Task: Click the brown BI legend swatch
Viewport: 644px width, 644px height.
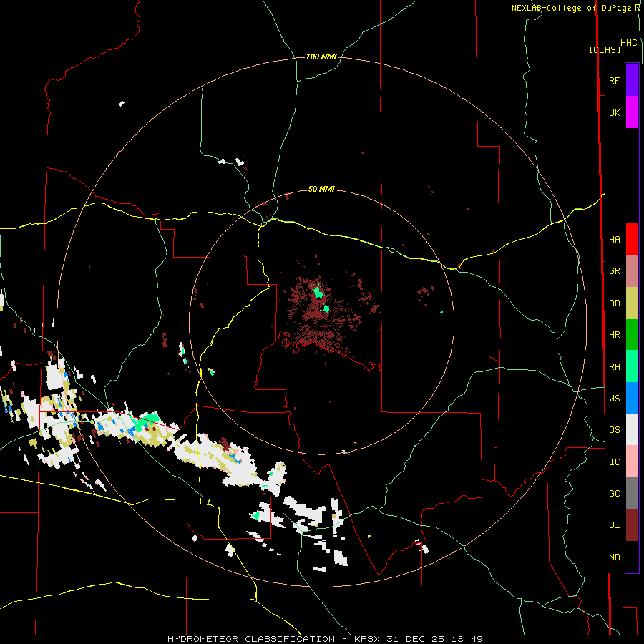Action: pos(632,525)
